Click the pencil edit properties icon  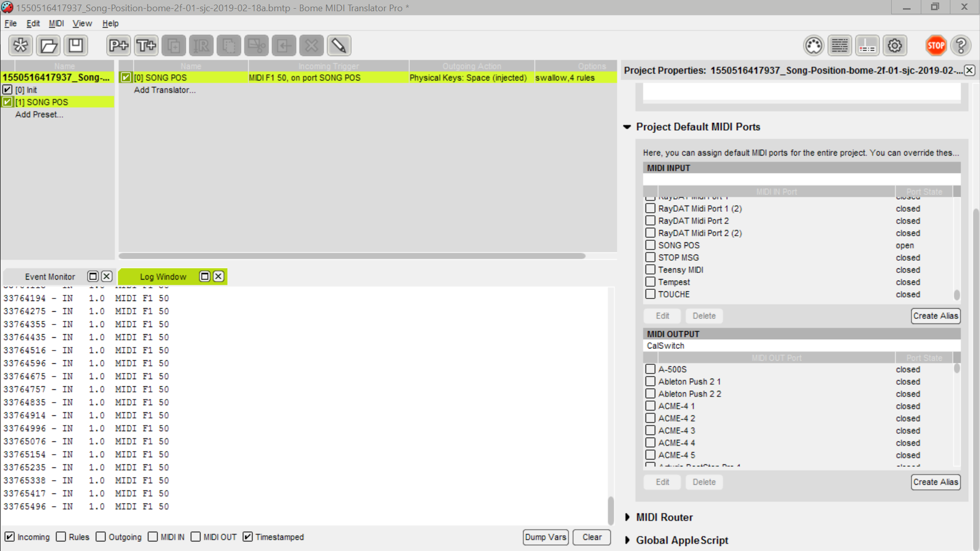[338, 46]
